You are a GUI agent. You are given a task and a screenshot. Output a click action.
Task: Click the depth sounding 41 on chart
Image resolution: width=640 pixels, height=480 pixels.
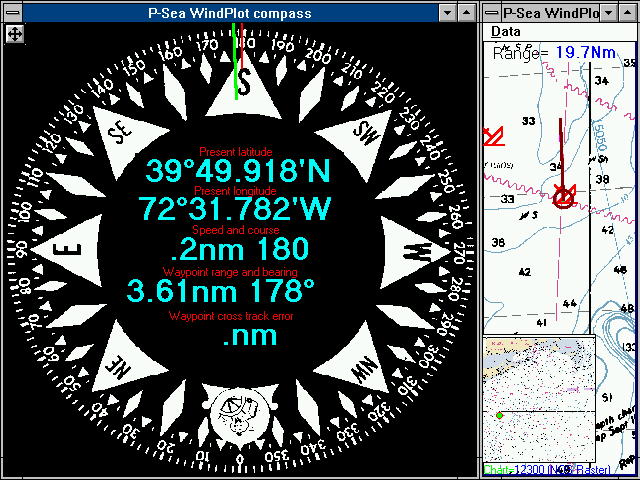pos(542,322)
